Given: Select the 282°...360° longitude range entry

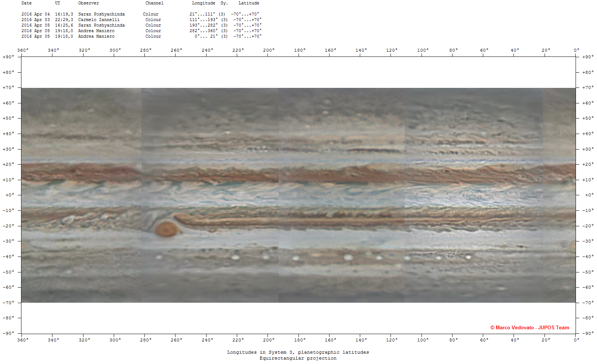Looking at the screenshot, I should point(203,31).
